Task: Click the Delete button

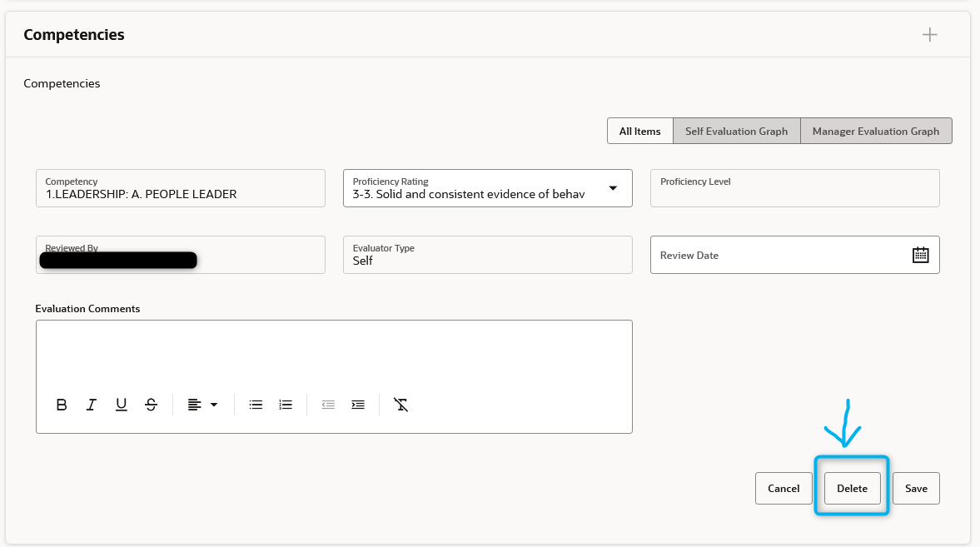Action: (x=852, y=488)
